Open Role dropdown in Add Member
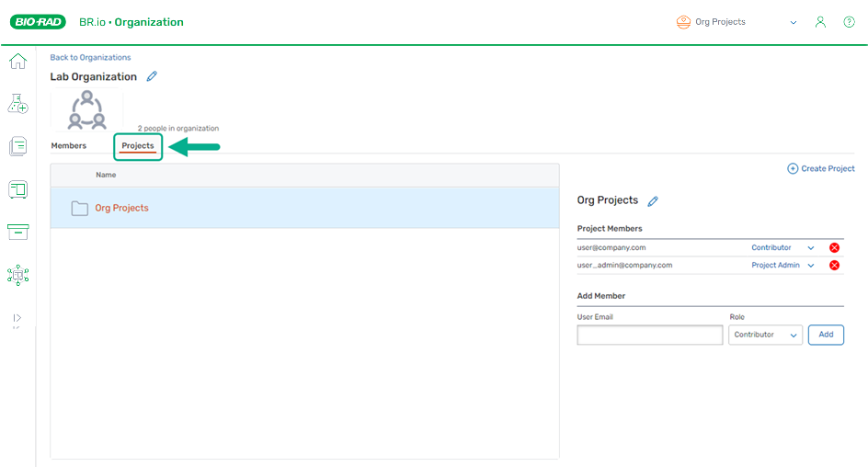868x467 pixels. (x=765, y=336)
